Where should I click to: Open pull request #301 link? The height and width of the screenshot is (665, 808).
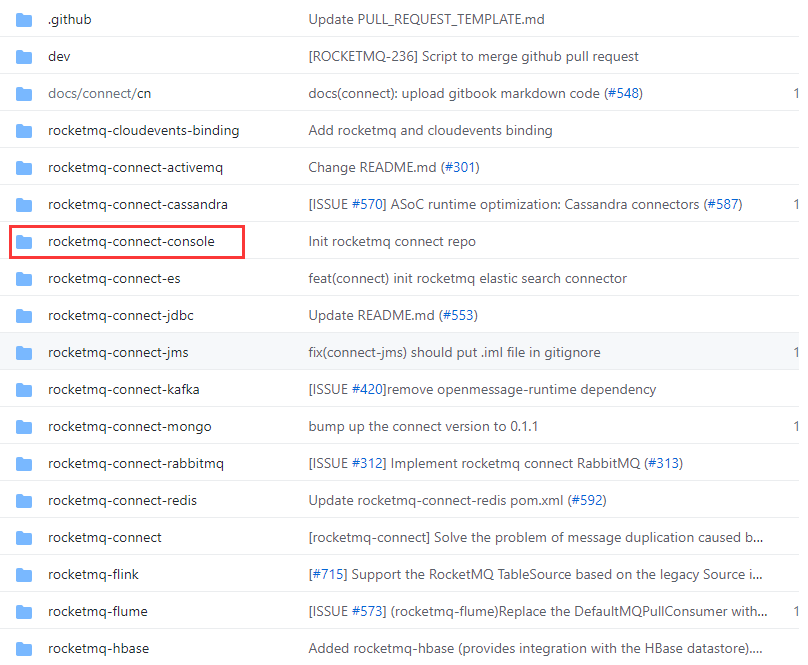tap(460, 168)
